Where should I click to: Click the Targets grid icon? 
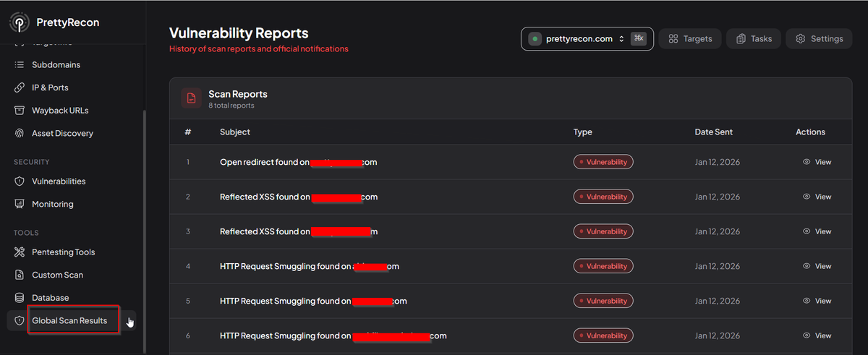[x=673, y=39]
